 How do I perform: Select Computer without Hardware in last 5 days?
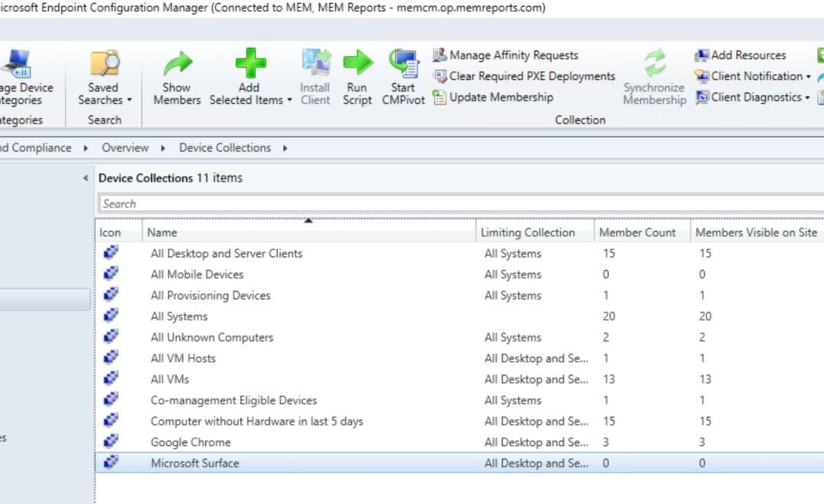coord(256,421)
